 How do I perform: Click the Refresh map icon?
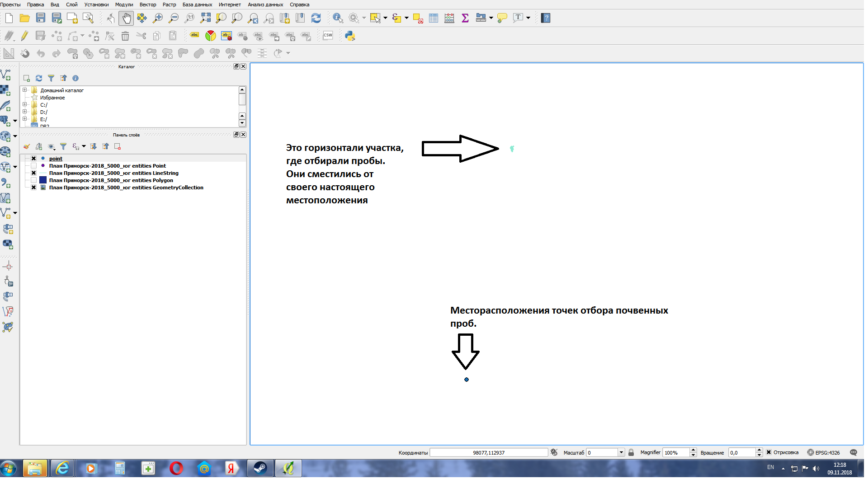tap(316, 18)
